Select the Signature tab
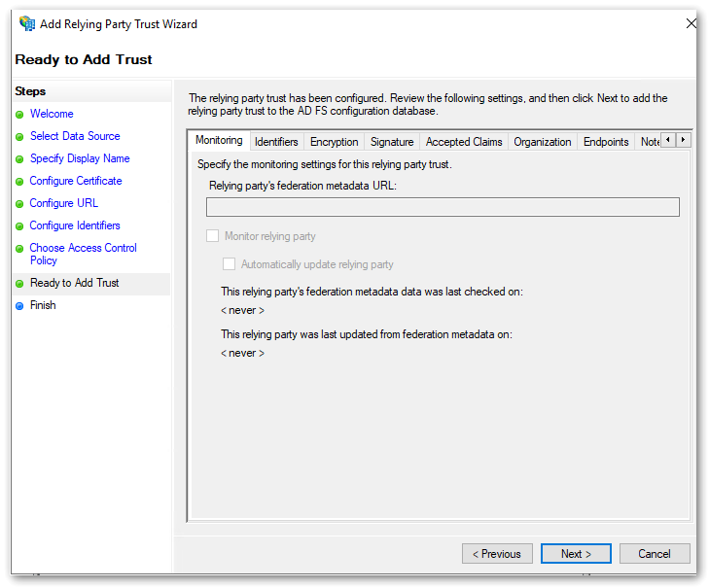Image resolution: width=709 pixels, height=588 pixels. click(392, 142)
